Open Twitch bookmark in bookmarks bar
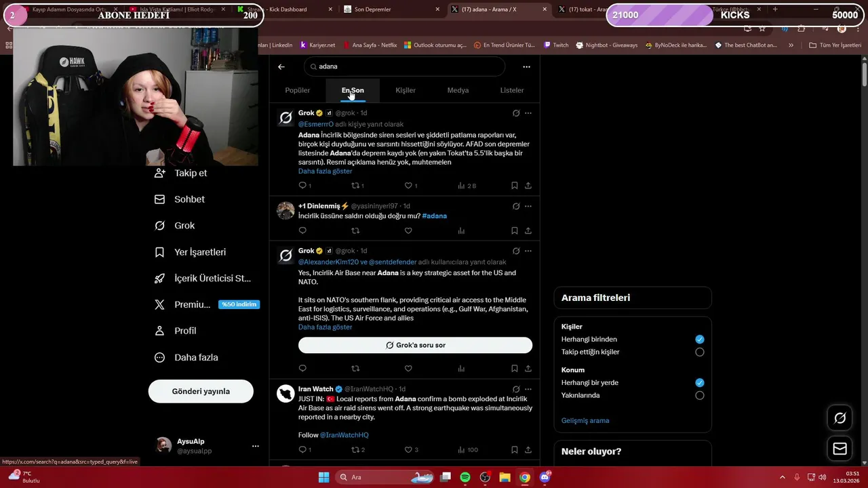The width and height of the screenshot is (868, 488). tap(556, 45)
